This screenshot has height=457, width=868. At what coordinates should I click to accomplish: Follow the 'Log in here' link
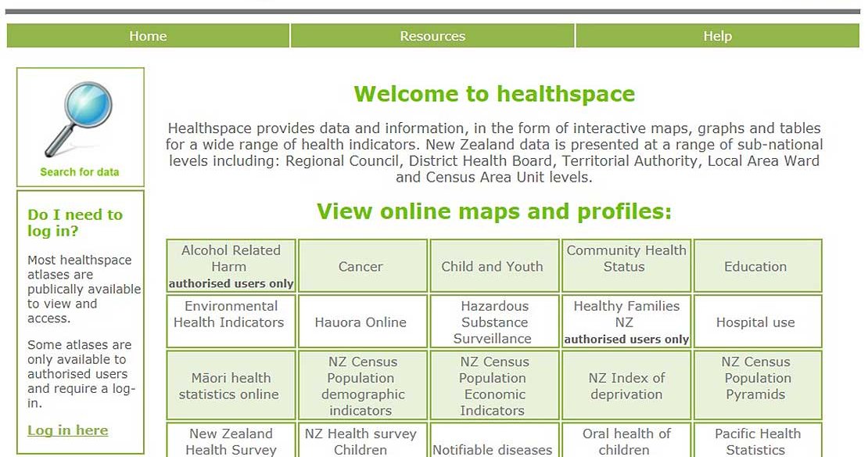tap(68, 430)
